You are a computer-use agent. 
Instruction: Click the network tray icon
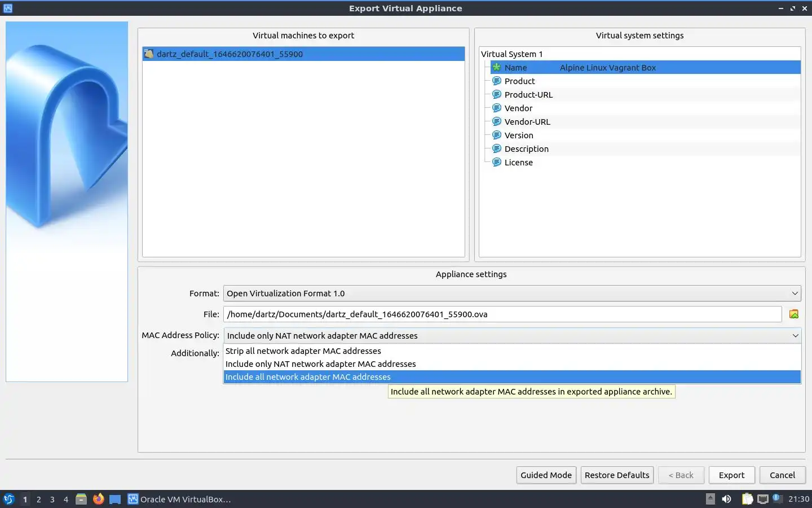[x=763, y=499]
